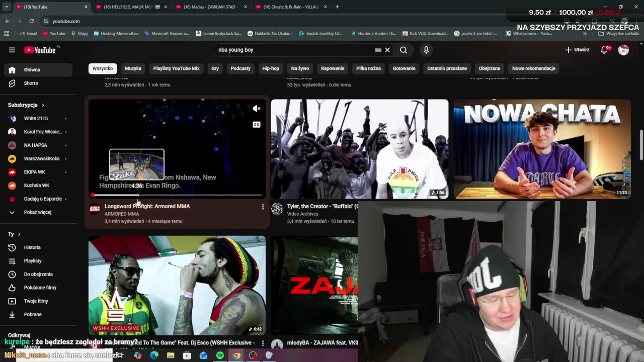
Task: Open the Longsword Profight: Armored MMA title
Action: (x=147, y=206)
